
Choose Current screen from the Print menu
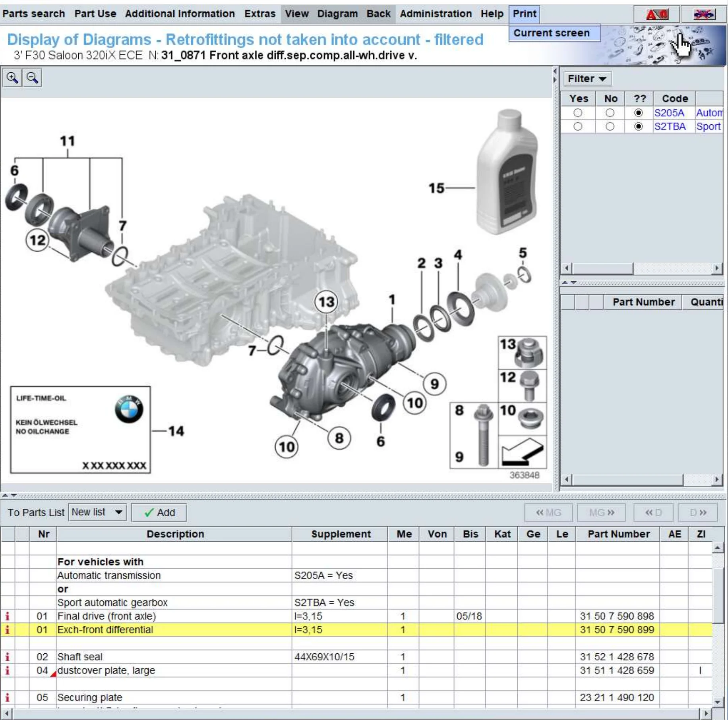coord(552,33)
